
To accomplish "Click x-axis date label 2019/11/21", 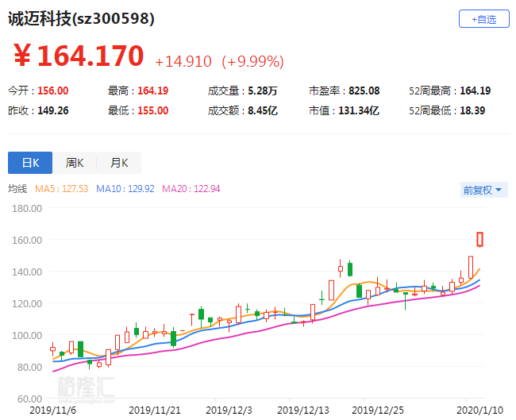I will click(x=155, y=410).
